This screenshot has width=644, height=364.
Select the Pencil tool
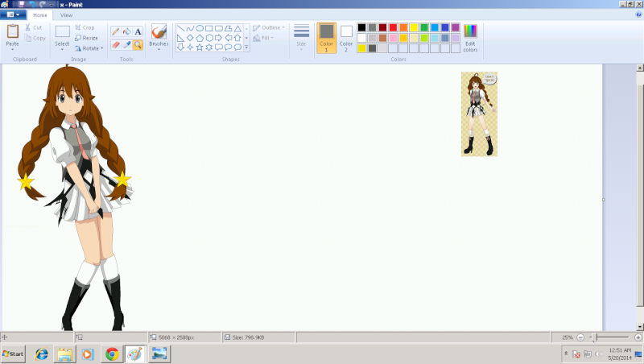(x=116, y=31)
